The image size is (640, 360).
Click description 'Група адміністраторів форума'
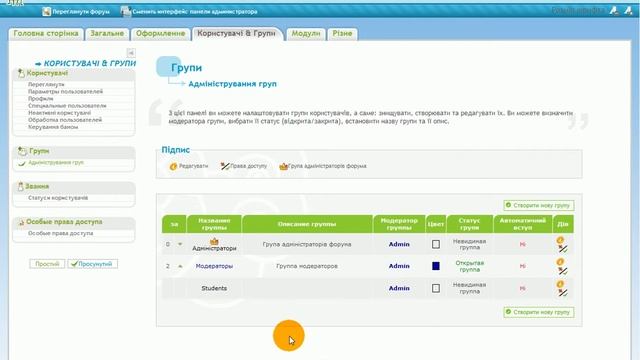[x=307, y=244]
